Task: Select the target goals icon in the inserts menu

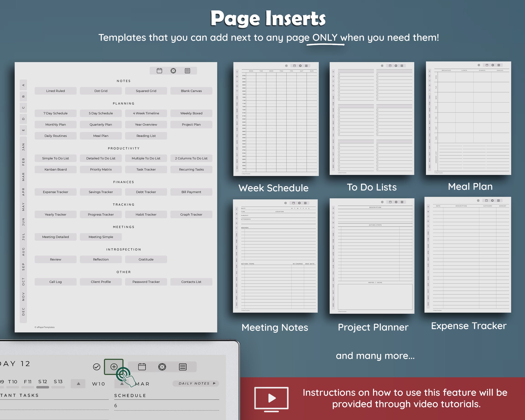Action: [x=173, y=71]
